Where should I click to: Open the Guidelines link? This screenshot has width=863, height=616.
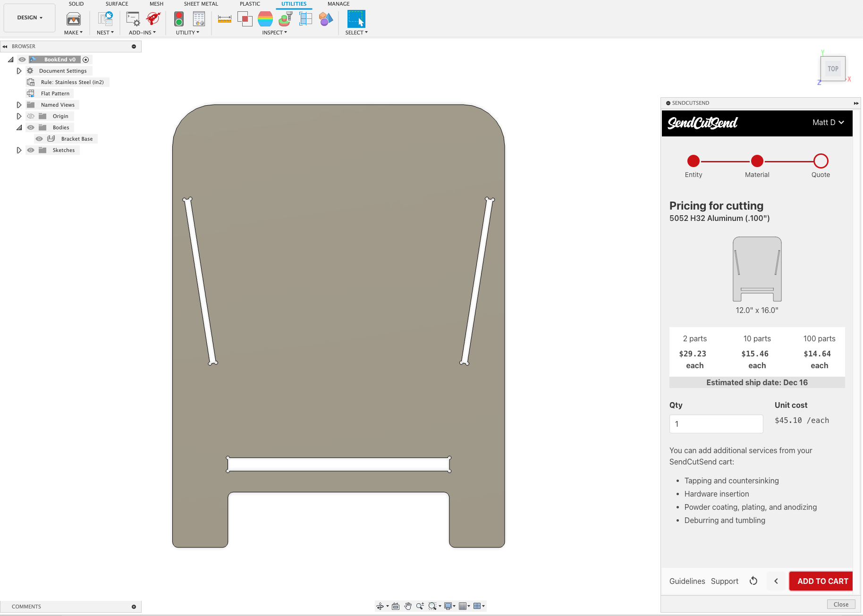click(687, 581)
